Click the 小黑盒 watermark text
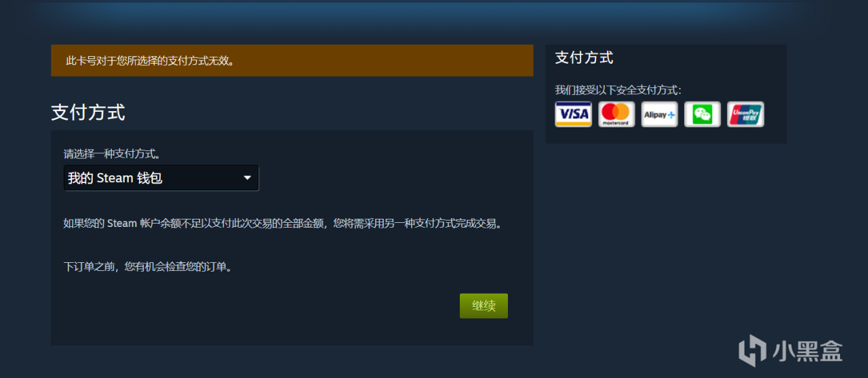 click(x=807, y=351)
